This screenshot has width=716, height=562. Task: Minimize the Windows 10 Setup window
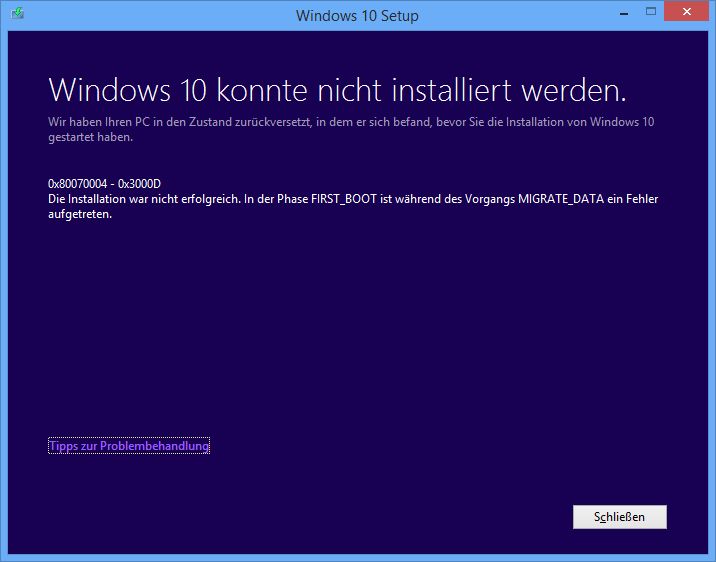click(x=624, y=13)
